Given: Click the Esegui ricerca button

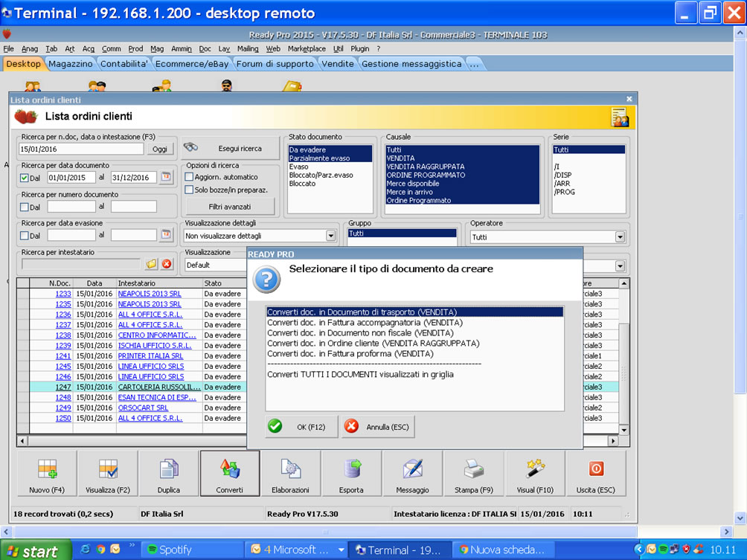Looking at the screenshot, I should click(230, 148).
